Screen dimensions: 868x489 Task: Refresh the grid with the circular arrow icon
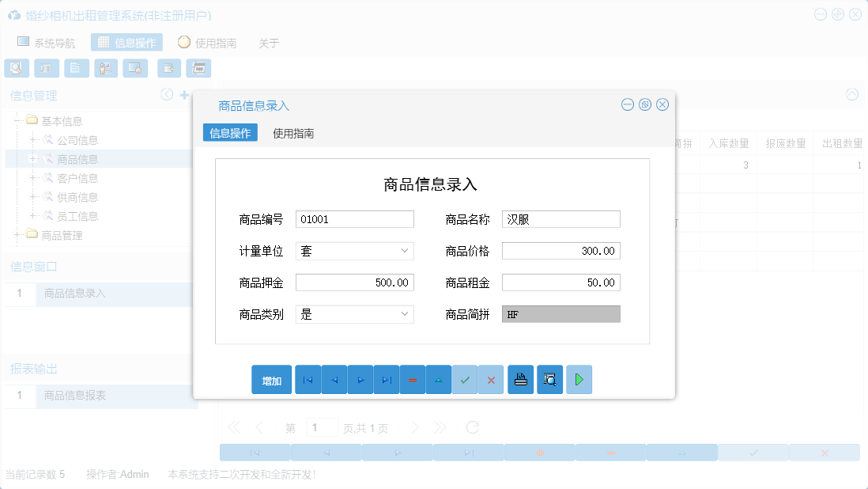(x=473, y=426)
